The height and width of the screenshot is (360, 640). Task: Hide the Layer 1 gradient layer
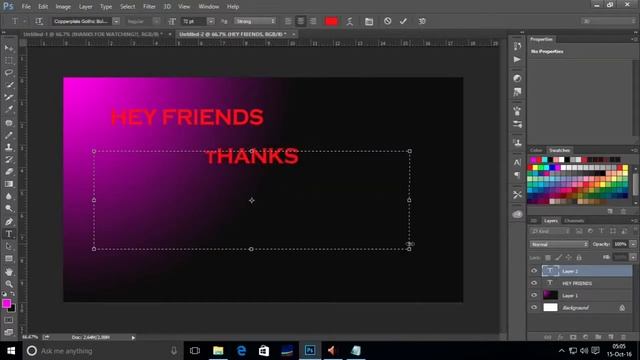(534, 295)
